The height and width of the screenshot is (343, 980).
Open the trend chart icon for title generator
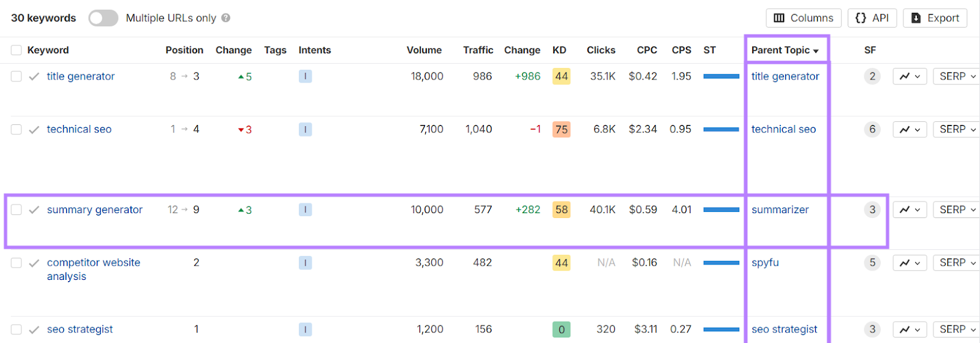click(910, 77)
